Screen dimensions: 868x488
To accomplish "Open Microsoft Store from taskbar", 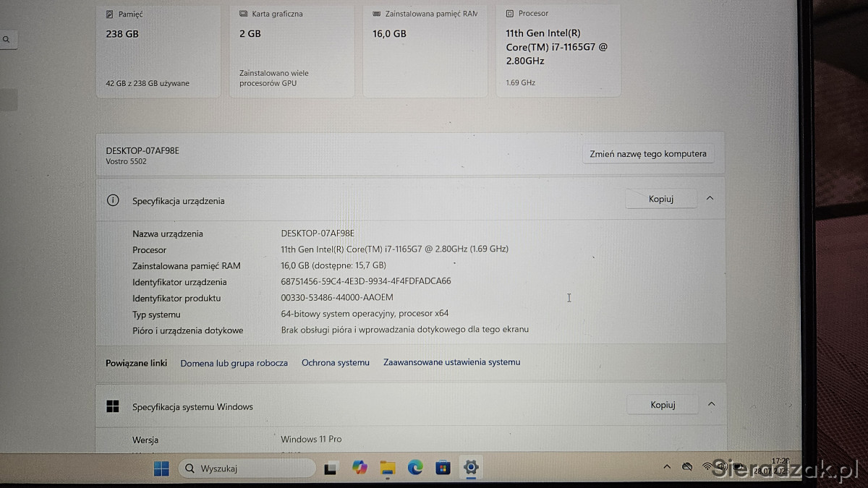I will tap(443, 468).
